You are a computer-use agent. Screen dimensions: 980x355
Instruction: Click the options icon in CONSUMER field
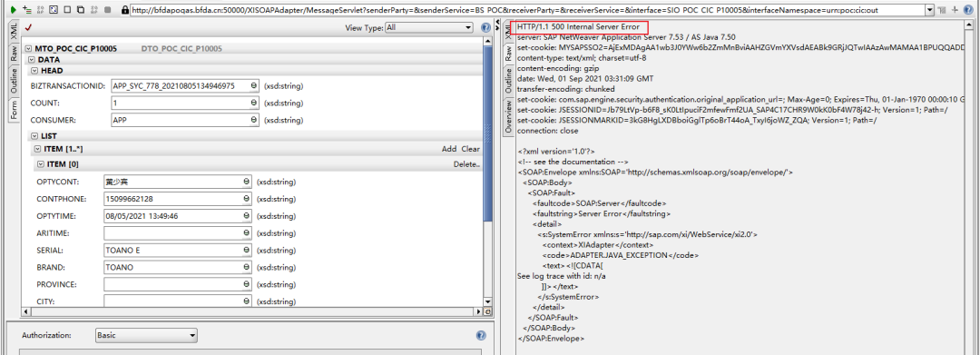[254, 119]
